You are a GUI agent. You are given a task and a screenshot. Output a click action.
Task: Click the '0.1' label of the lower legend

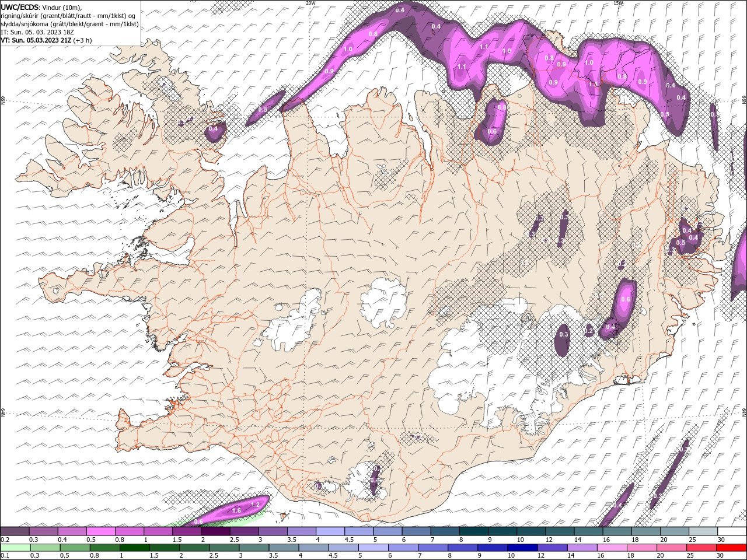pos(5,556)
